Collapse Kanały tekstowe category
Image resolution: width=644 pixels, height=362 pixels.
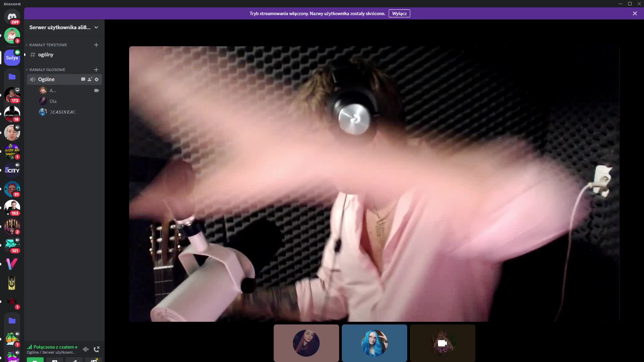click(x=48, y=45)
